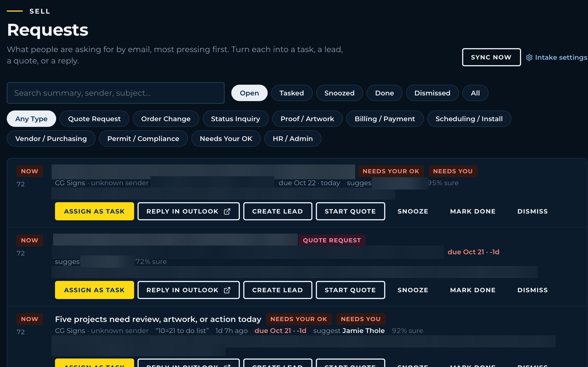The image size is (588, 367).
Task: Assign as task the Quote Request item
Action: [x=94, y=290]
